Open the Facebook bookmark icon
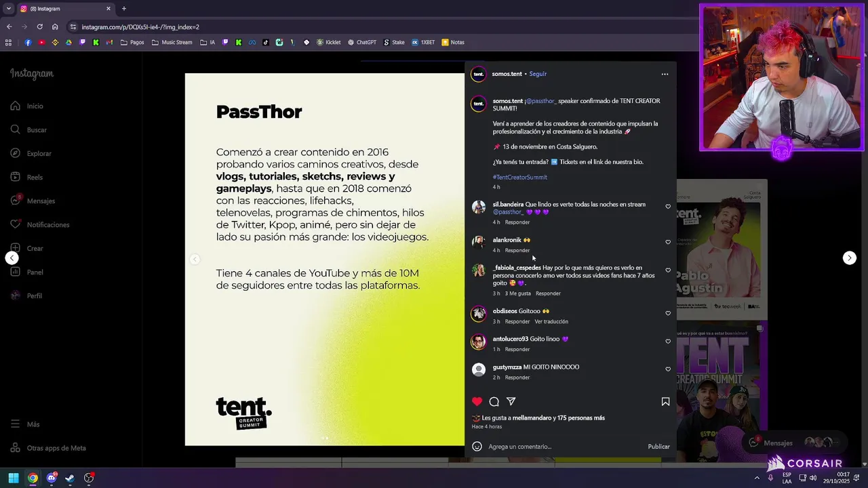Image resolution: width=868 pixels, height=488 pixels. 28,42
